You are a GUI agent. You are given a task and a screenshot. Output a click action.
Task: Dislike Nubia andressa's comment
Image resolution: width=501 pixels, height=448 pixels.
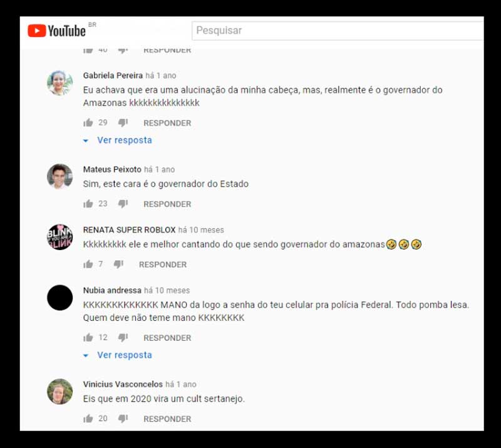123,337
